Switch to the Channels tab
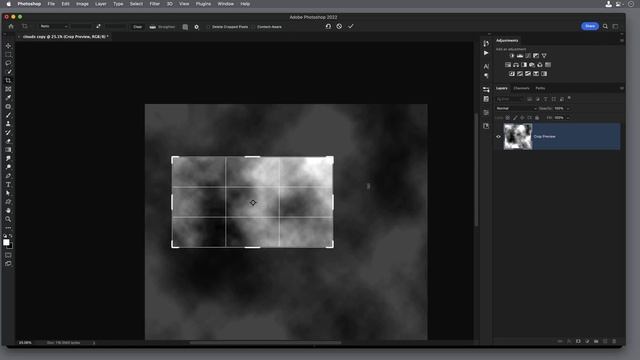The image size is (640, 360). coord(521,88)
